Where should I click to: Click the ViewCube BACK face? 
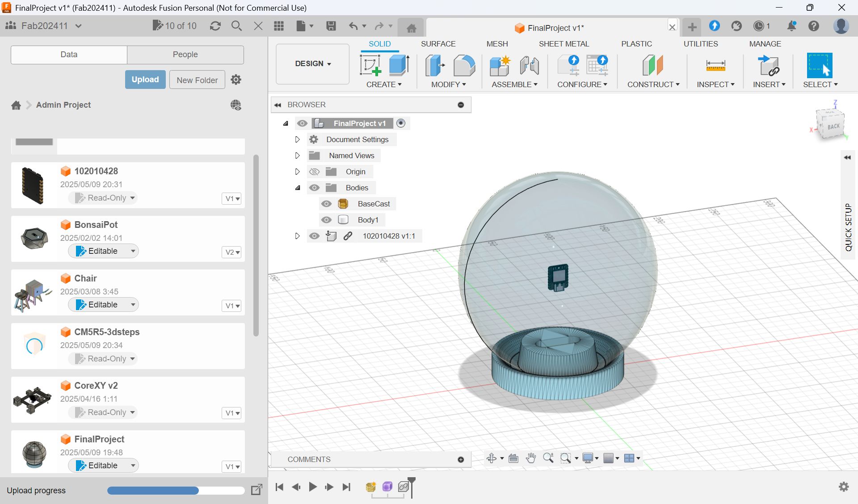[833, 126]
